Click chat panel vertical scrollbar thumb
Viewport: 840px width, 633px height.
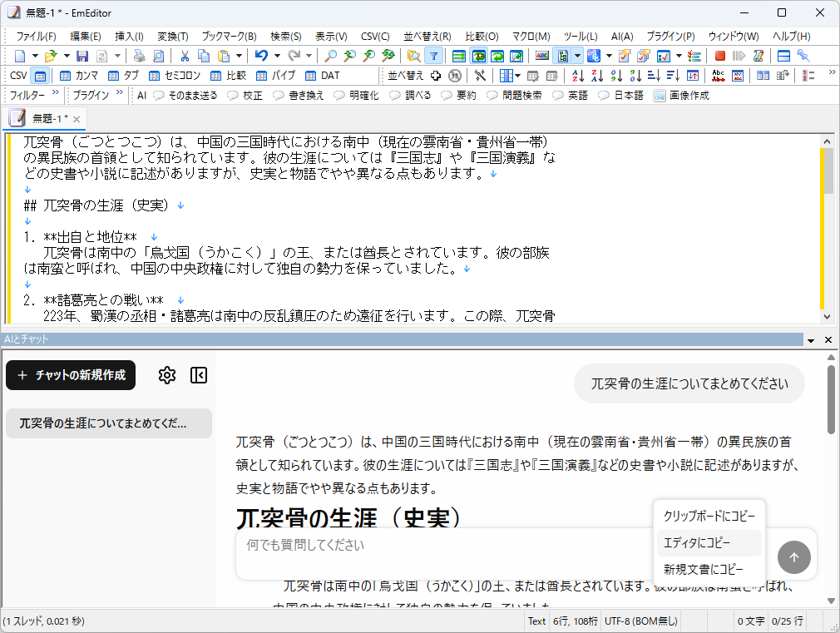click(x=831, y=399)
